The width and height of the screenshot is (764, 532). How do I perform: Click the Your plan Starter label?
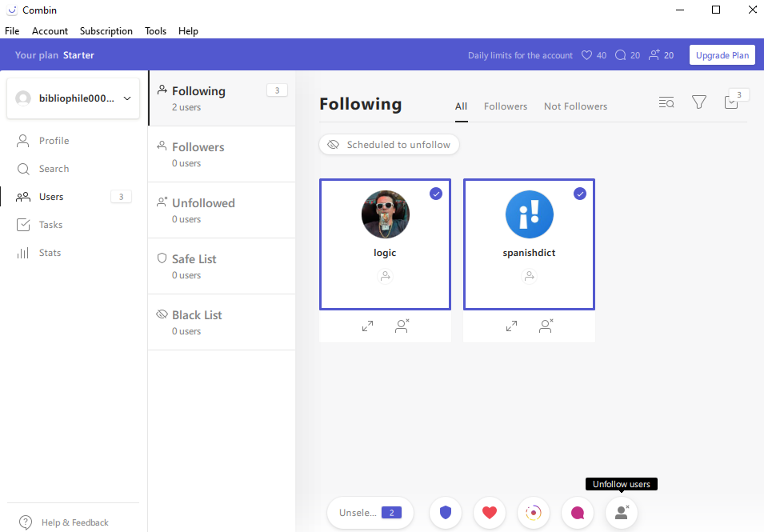pyautogui.click(x=54, y=55)
